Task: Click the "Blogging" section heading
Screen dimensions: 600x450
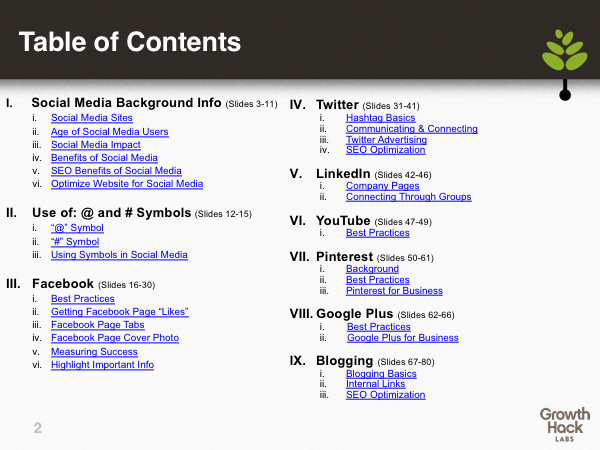Action: coord(344,361)
